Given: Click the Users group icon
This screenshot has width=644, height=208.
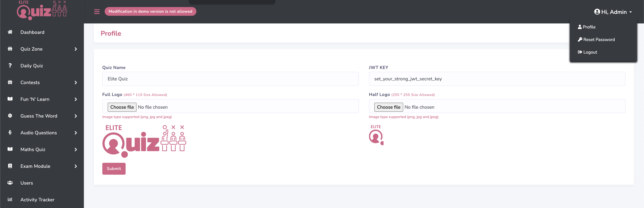Looking at the screenshot, I should (x=10, y=183).
